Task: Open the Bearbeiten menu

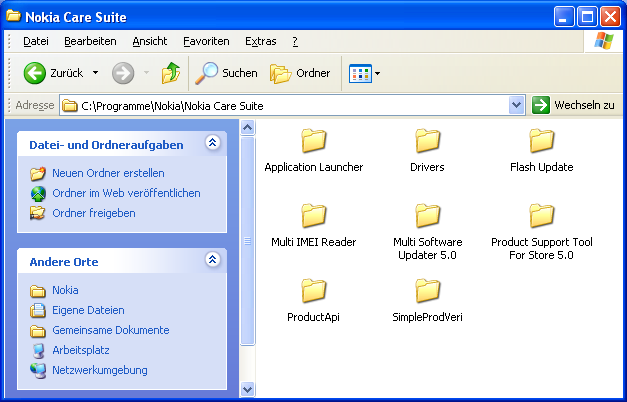Action: pyautogui.click(x=90, y=41)
